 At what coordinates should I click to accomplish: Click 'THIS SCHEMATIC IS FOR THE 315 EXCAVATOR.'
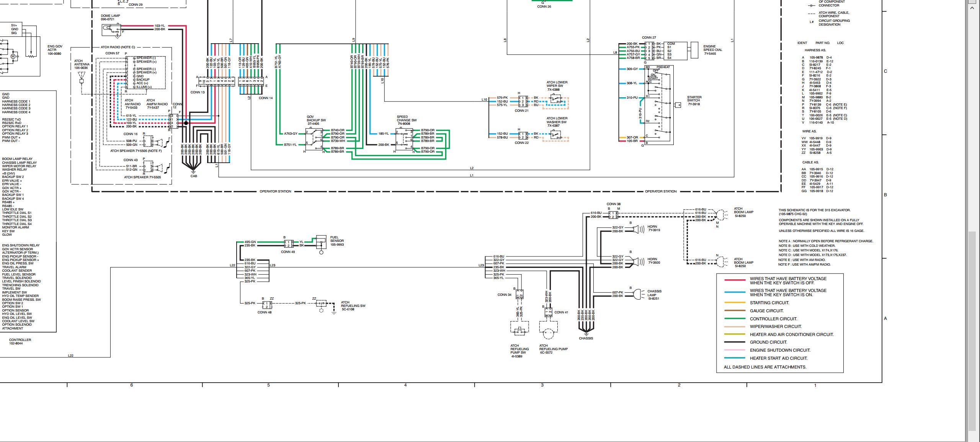[x=814, y=210]
